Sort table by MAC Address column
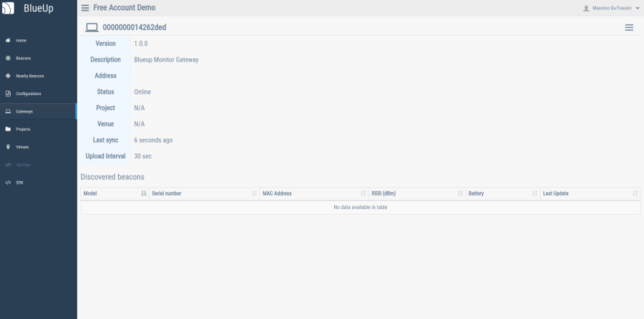The width and height of the screenshot is (644, 319). click(x=314, y=193)
